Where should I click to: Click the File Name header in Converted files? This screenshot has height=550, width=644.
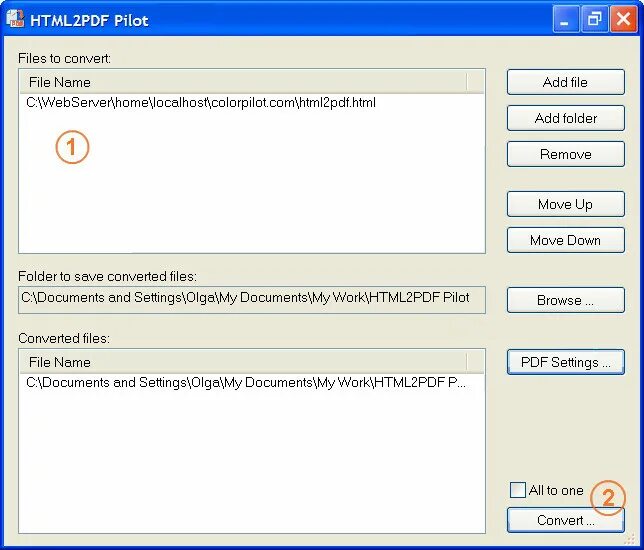click(x=243, y=362)
